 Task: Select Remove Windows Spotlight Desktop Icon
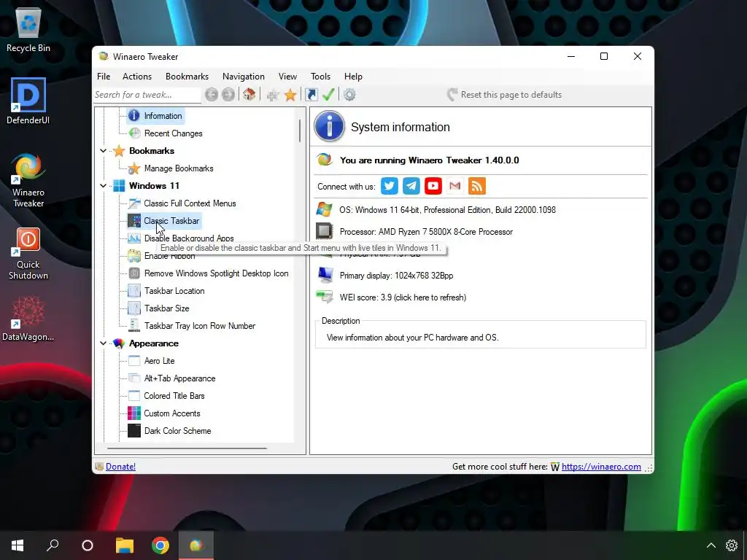216,273
